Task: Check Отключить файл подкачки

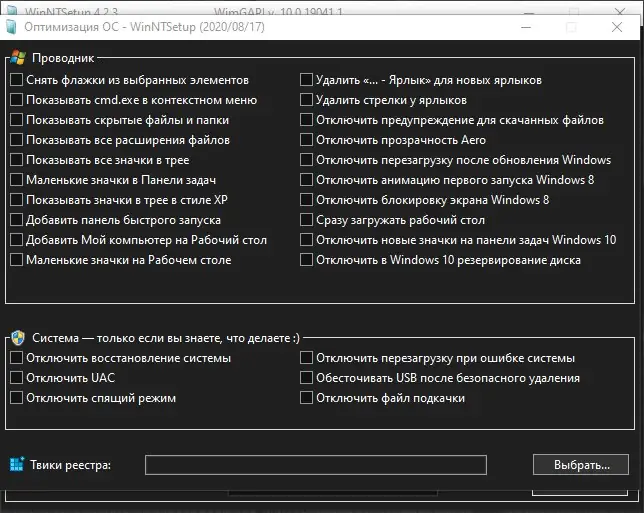Action: coord(306,398)
